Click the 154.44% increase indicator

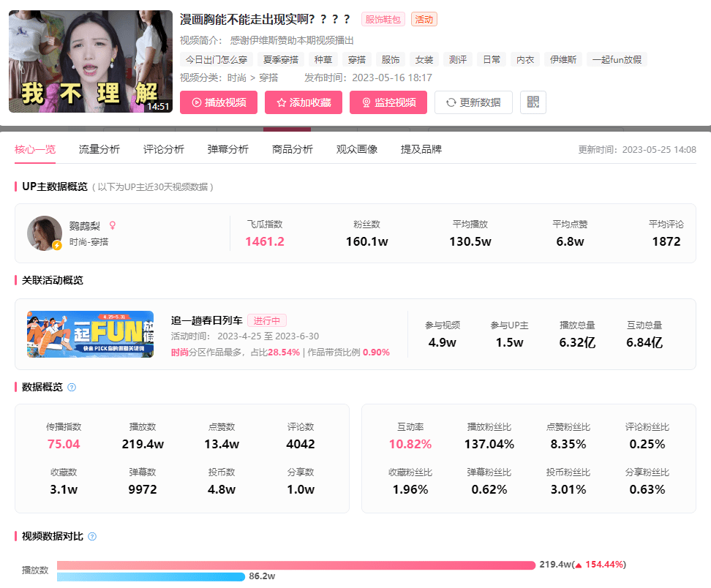[x=601, y=565]
